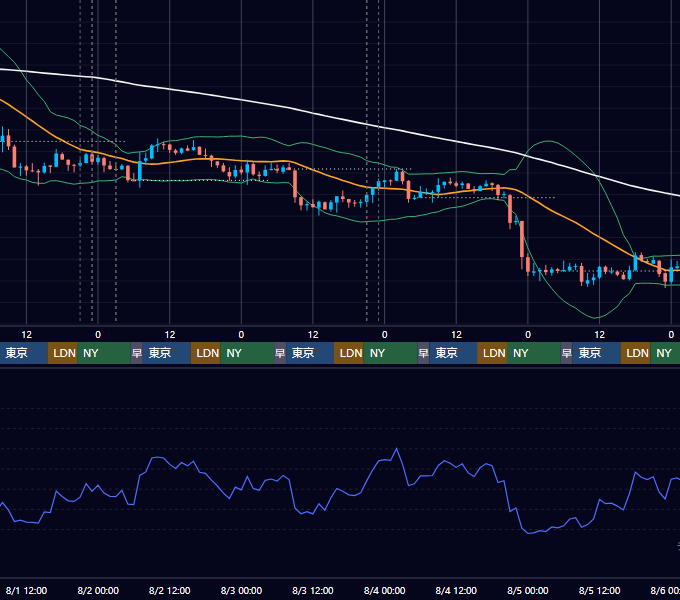The width and height of the screenshot is (680, 600).
Task: Select the 東京 session block above 8/1 12:00
Action: [23, 353]
